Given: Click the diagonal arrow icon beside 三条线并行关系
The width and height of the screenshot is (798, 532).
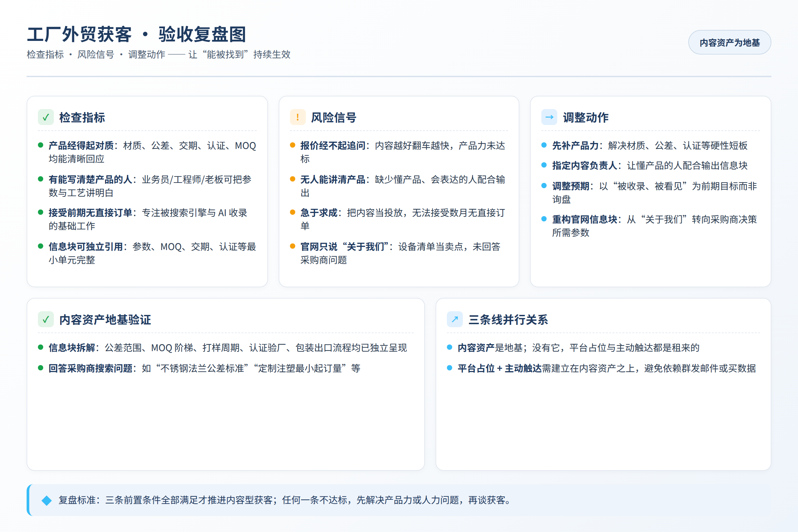Looking at the screenshot, I should [x=455, y=319].
